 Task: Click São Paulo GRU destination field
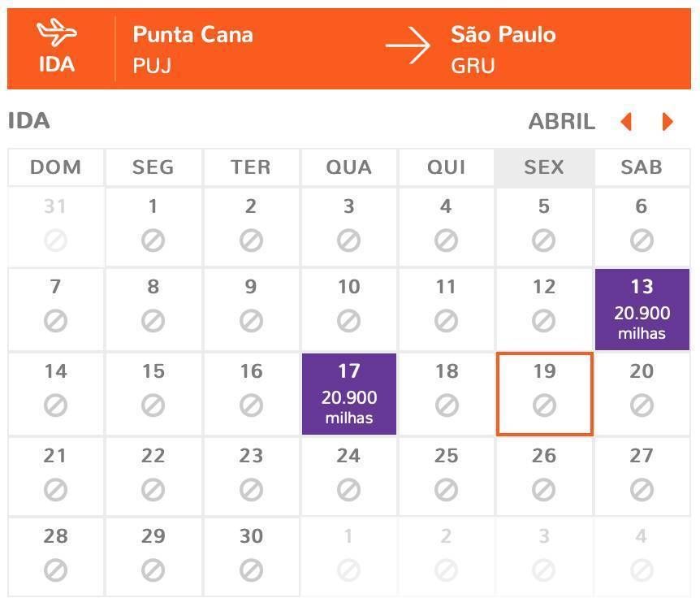coord(503,49)
